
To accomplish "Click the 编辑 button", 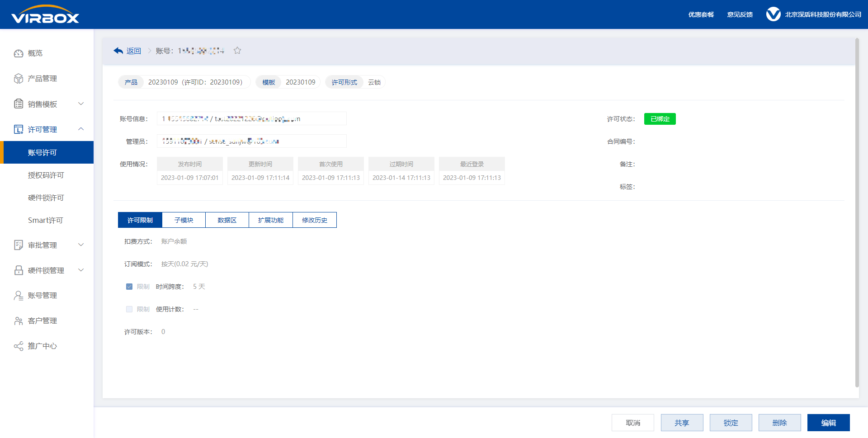I will [x=828, y=423].
